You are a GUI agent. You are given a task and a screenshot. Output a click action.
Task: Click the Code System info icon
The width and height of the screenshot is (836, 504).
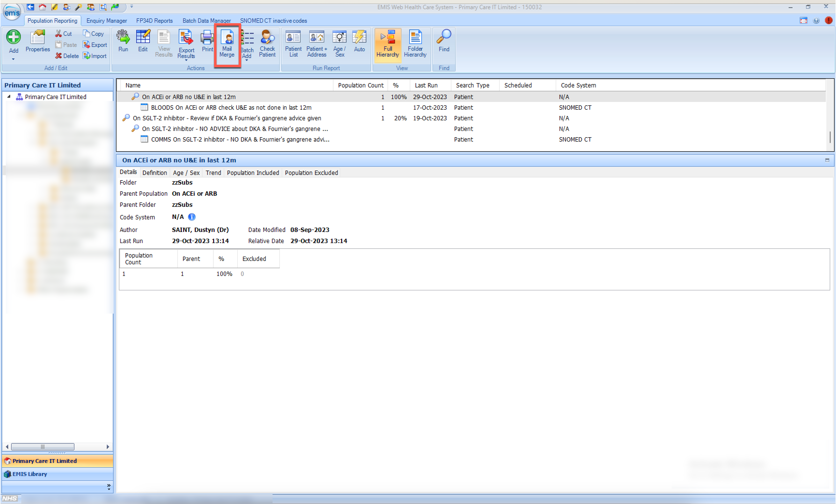[x=192, y=217]
